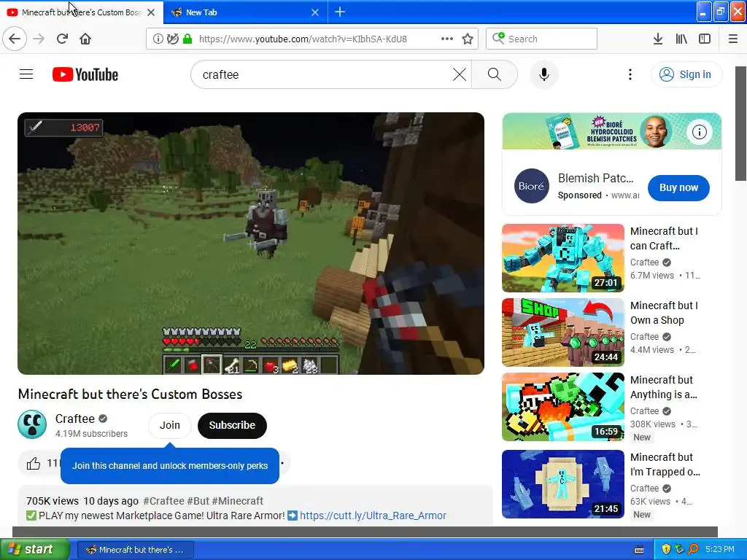
Task: Click the Minecraft but I Own a Shop title
Action: pyautogui.click(x=664, y=313)
